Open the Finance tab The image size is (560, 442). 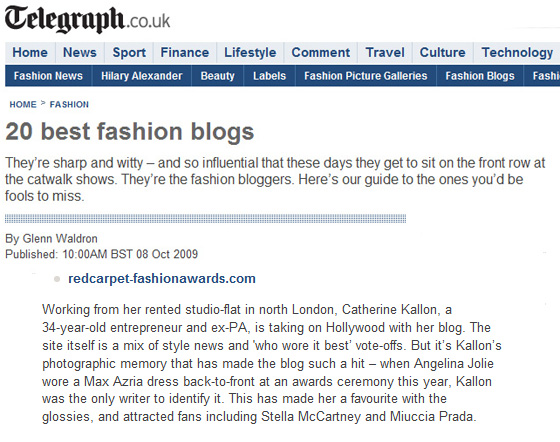point(185,52)
